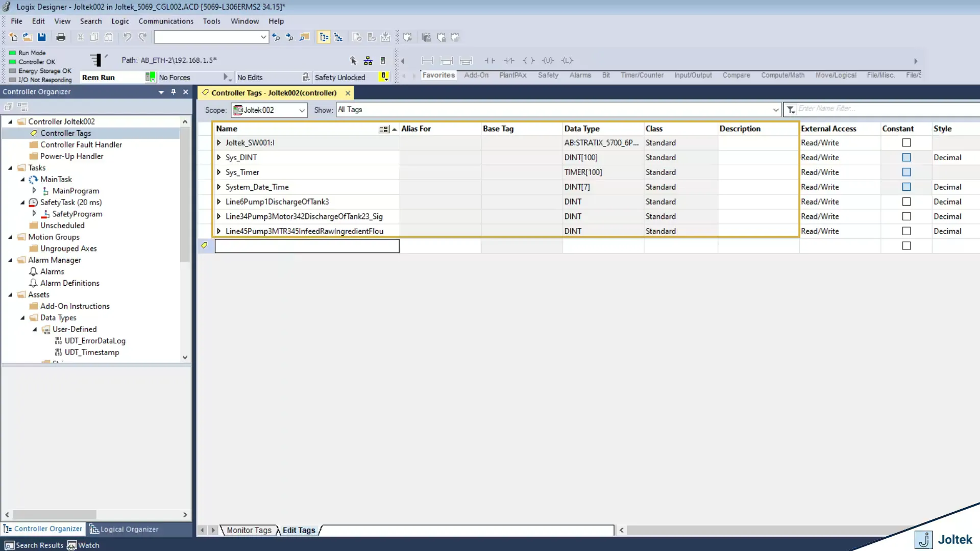
Task: Click the Controller Organizer horizontal scrollbar
Action: (x=55, y=515)
